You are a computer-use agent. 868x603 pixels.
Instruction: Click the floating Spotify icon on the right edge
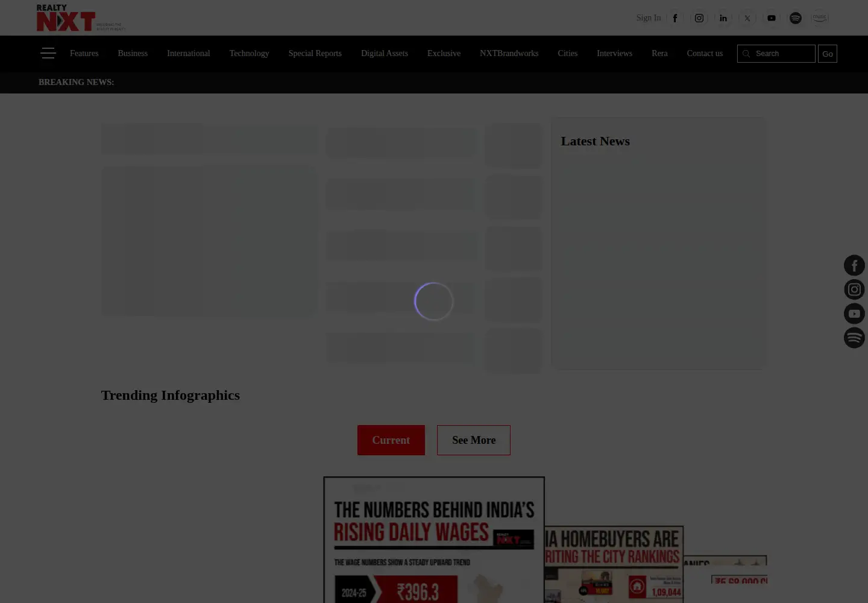coord(854,338)
